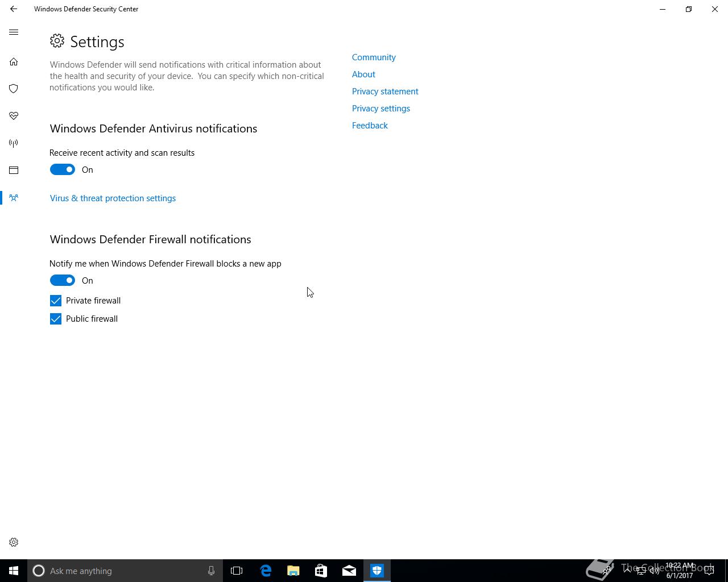Close the Windows Defender Security Center window

tap(715, 9)
